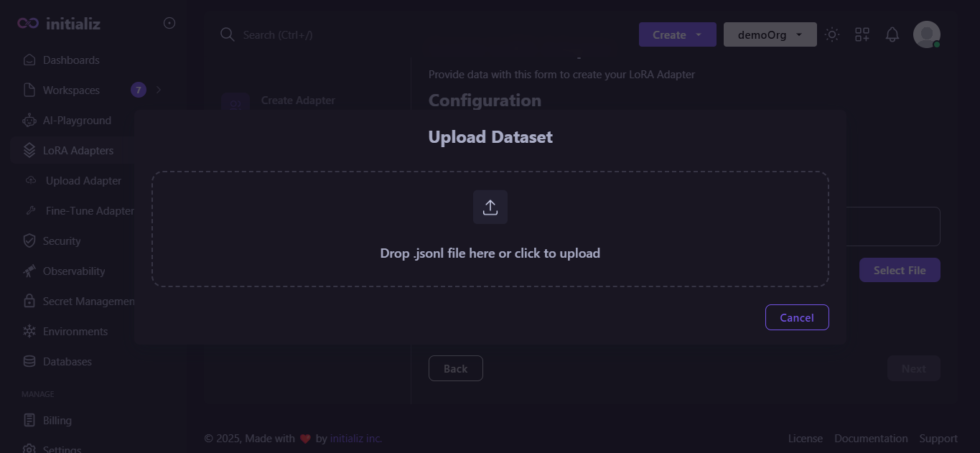Viewport: 980px width, 453px height.
Task: Open Dashboards menu item
Action: tap(71, 60)
